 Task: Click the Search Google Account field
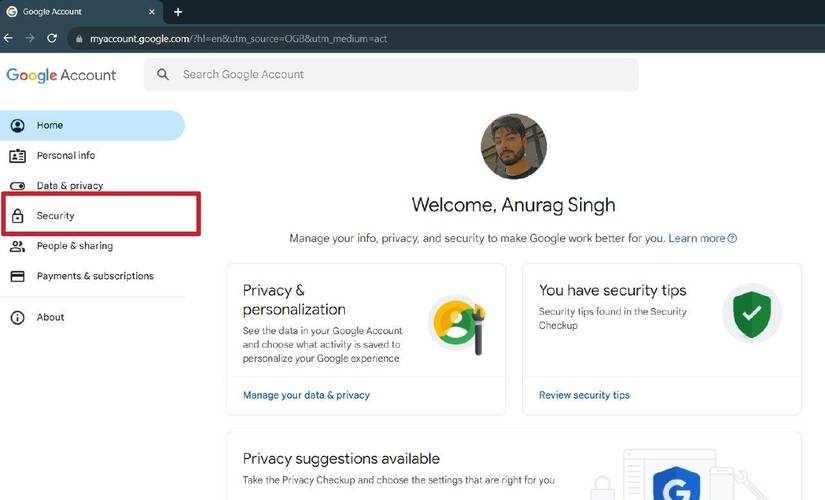400,75
